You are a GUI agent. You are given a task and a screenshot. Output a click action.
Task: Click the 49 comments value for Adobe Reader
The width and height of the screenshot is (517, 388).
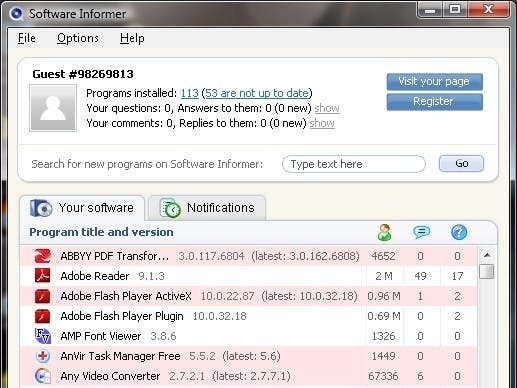click(x=420, y=276)
